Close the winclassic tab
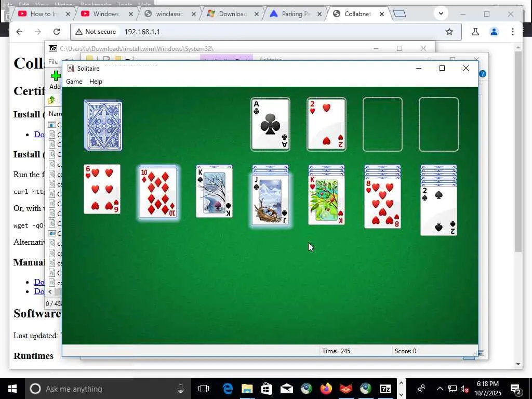This screenshot has height=399, width=532. point(194,14)
